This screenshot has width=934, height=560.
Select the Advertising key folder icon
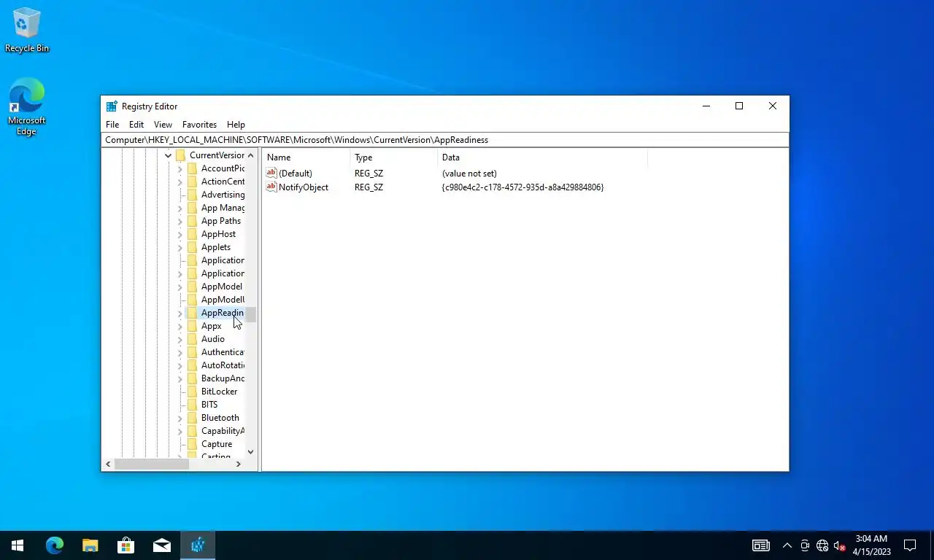coord(192,195)
